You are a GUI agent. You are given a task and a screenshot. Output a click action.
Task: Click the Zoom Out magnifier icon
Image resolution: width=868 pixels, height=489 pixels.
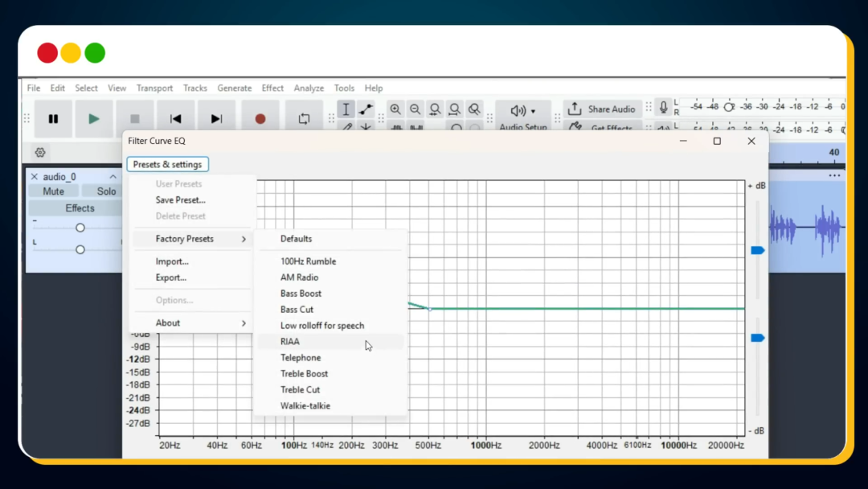point(415,109)
